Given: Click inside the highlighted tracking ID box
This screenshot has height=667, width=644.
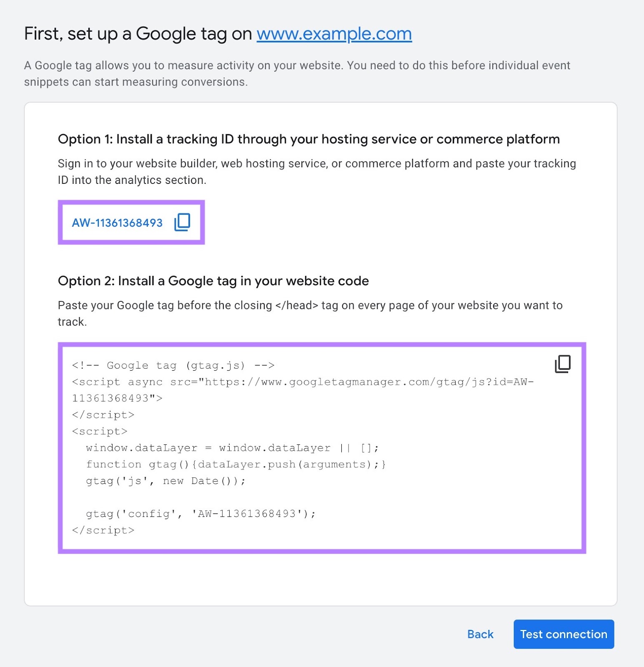Looking at the screenshot, I should click(130, 223).
